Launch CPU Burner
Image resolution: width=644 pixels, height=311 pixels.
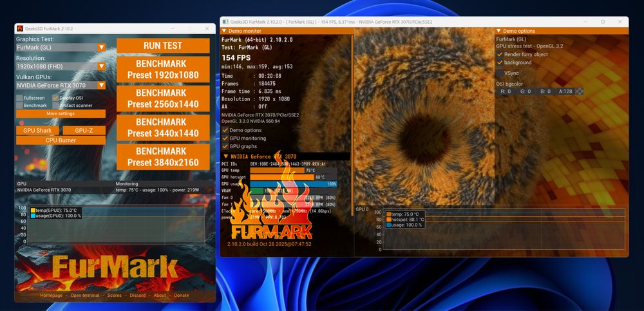(61, 140)
